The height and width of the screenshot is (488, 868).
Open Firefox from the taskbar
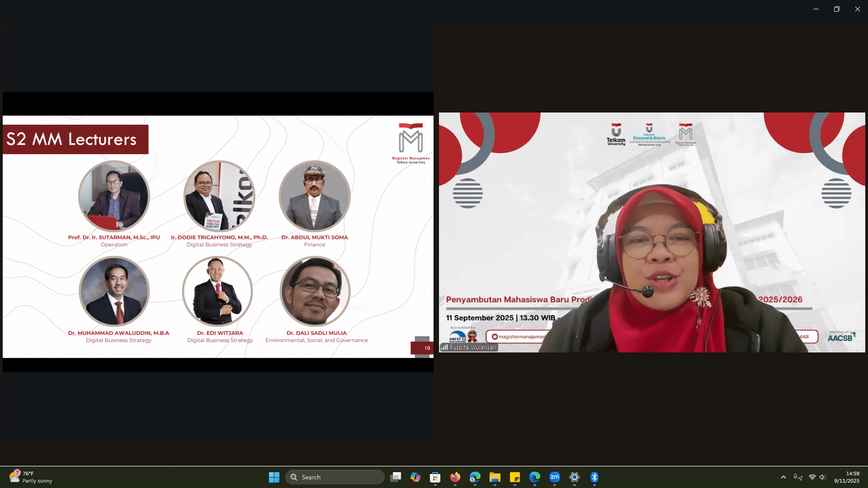click(455, 477)
